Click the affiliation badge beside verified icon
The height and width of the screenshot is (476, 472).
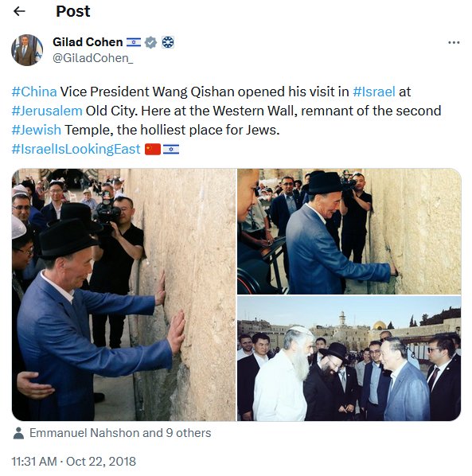[x=168, y=42]
